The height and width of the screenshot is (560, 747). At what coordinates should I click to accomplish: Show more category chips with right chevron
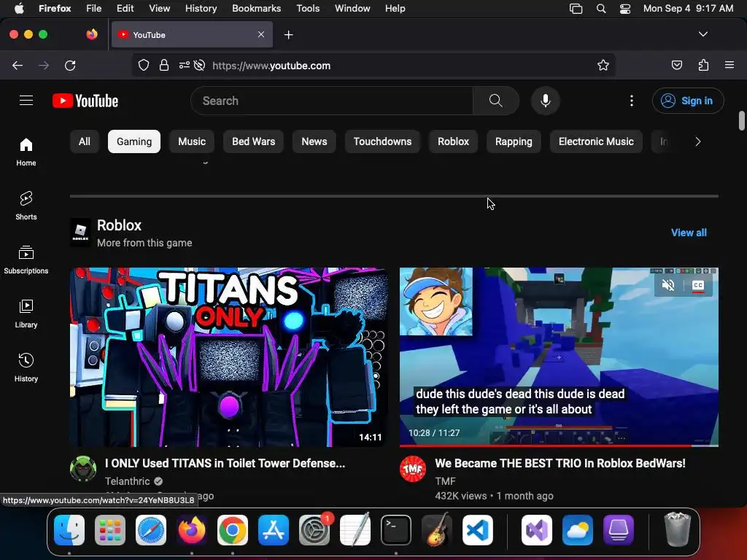(x=697, y=141)
